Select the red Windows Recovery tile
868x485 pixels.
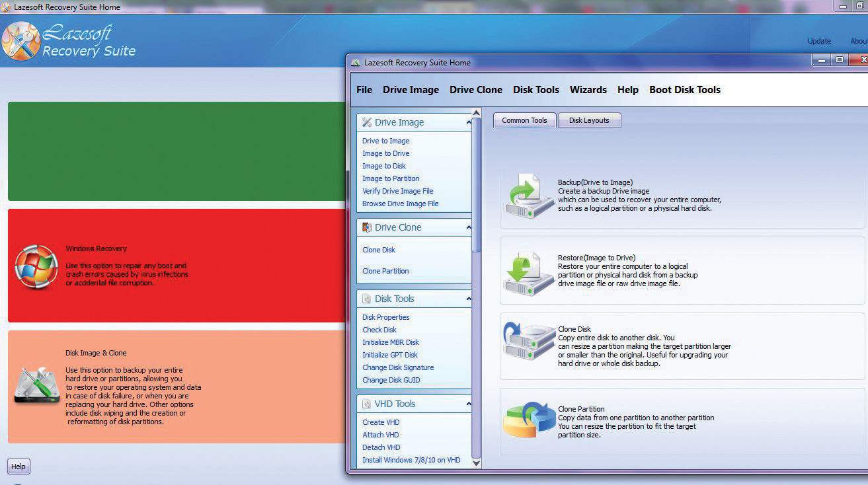[x=177, y=266]
